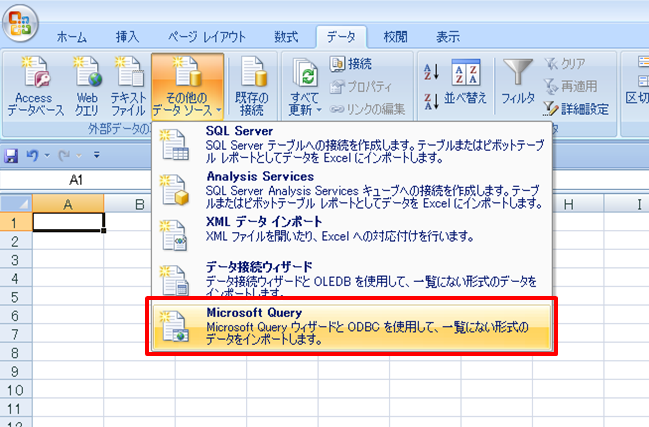Select row 3 header

point(16,260)
